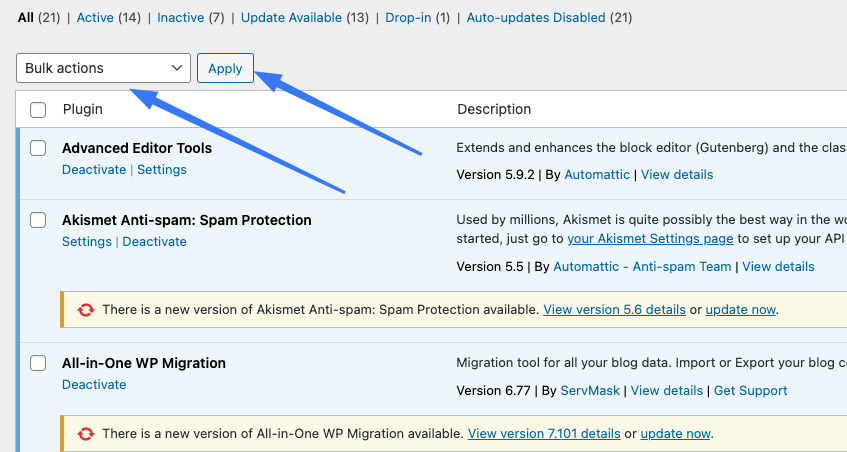View version 7.101 details link
This screenshot has height=452, width=847.
tap(544, 434)
